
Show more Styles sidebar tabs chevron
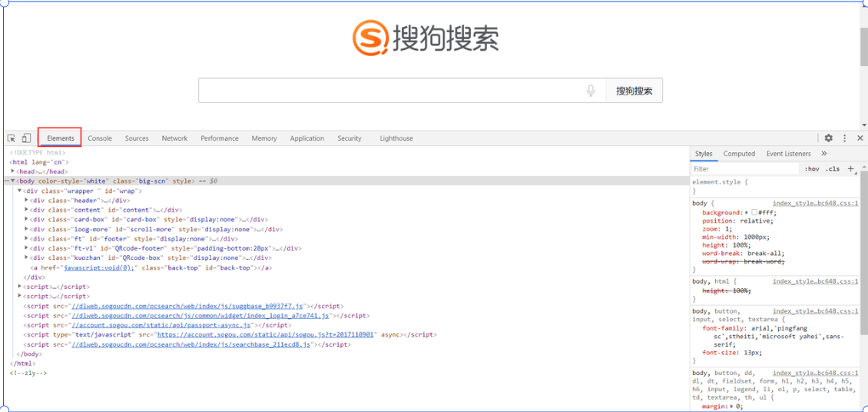(823, 154)
